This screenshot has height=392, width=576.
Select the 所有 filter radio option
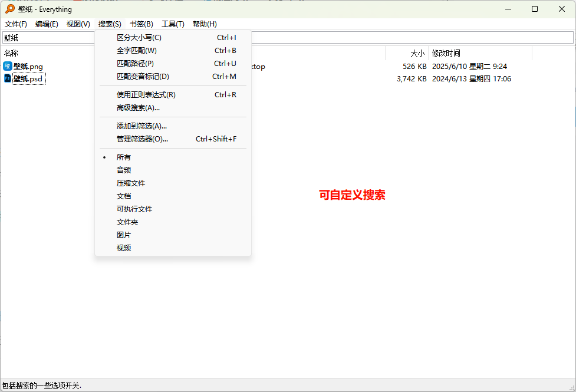124,157
